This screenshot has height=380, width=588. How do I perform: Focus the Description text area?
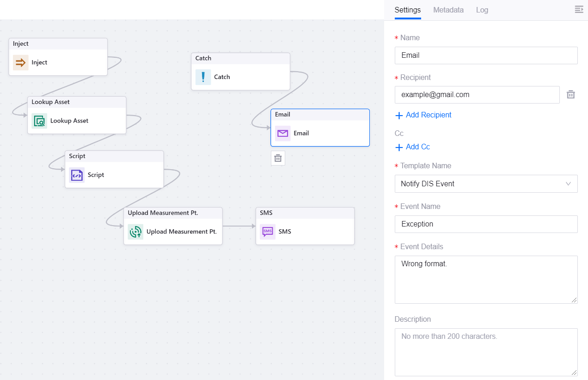(486, 352)
